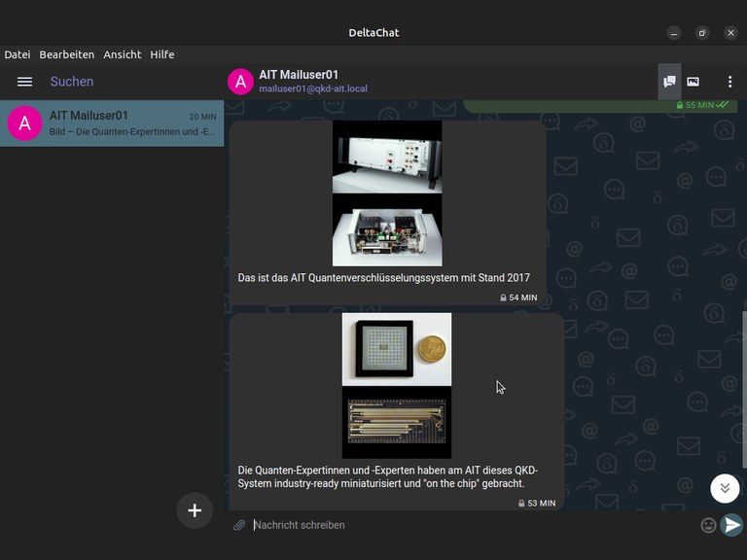Jump to the latest message
Viewport: 747px width, 560px height.
click(725, 488)
